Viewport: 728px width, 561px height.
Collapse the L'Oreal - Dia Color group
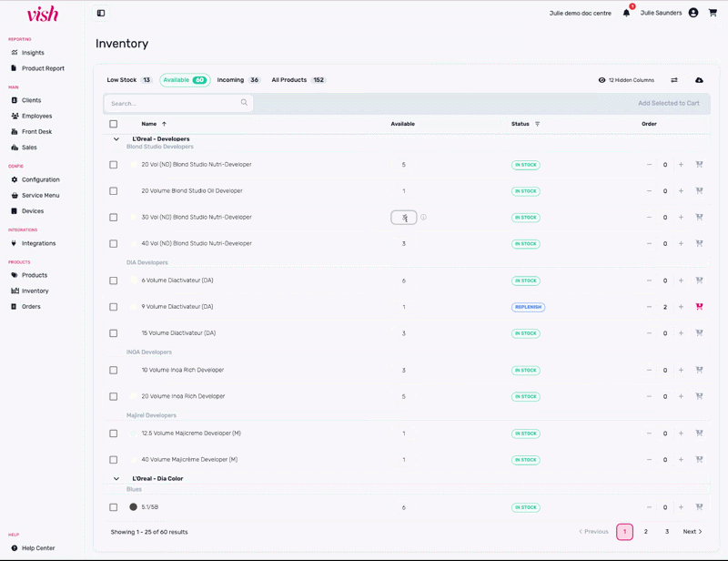coord(116,478)
